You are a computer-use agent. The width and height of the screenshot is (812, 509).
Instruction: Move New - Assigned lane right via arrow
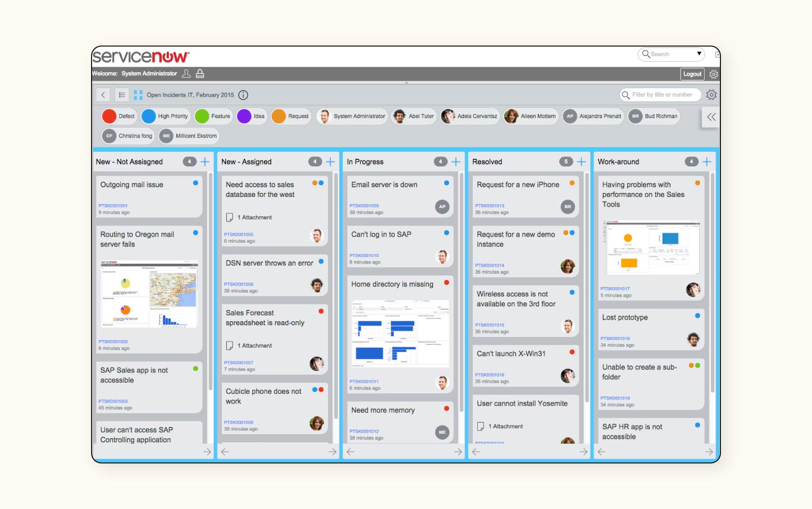[x=332, y=451]
